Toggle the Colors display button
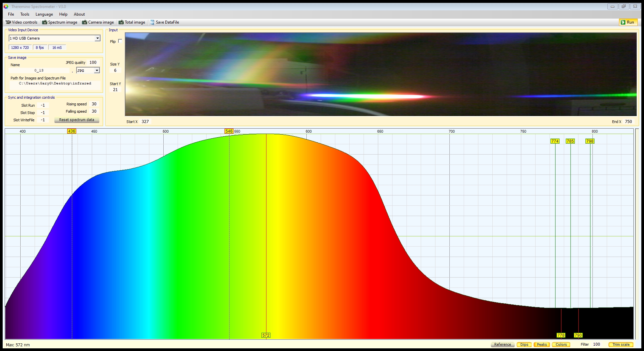644x351 pixels. point(561,344)
